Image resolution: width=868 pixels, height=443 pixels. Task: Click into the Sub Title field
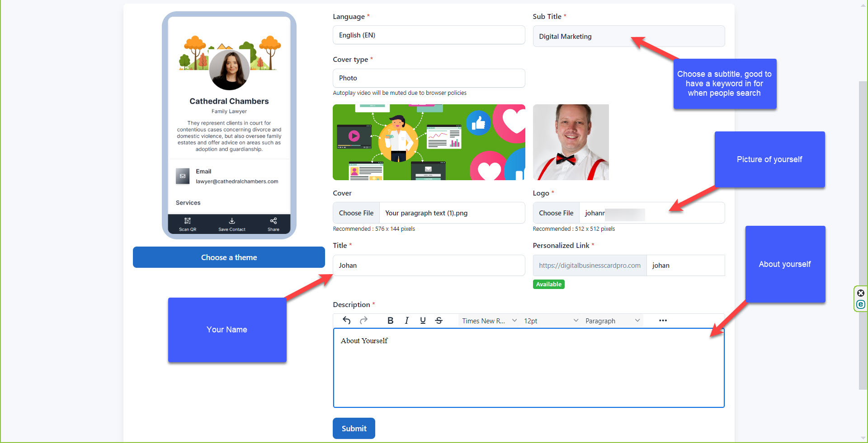tap(628, 37)
